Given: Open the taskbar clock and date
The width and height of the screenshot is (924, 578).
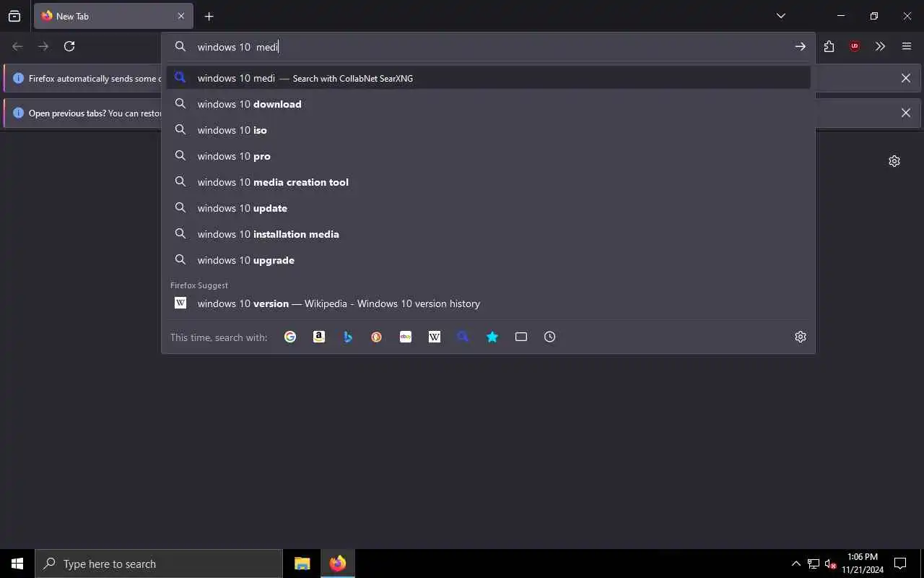Looking at the screenshot, I should click(x=863, y=564).
